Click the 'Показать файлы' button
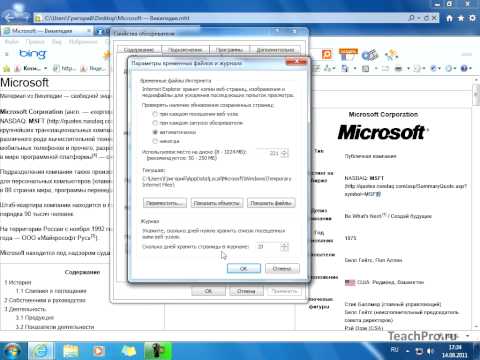The image size is (480, 360). (x=271, y=203)
